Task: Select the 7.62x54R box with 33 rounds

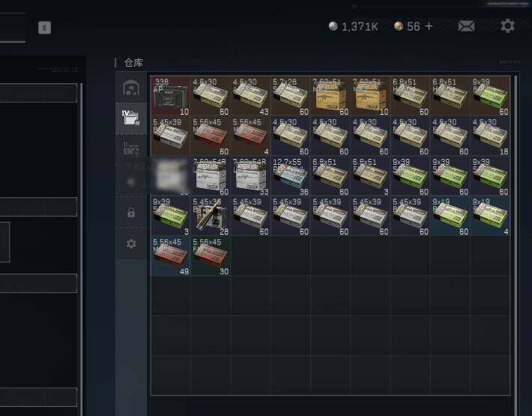Action: tap(250, 176)
